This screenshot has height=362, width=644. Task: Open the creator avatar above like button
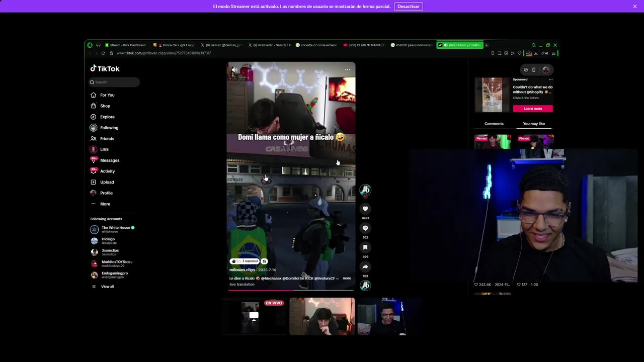(365, 190)
